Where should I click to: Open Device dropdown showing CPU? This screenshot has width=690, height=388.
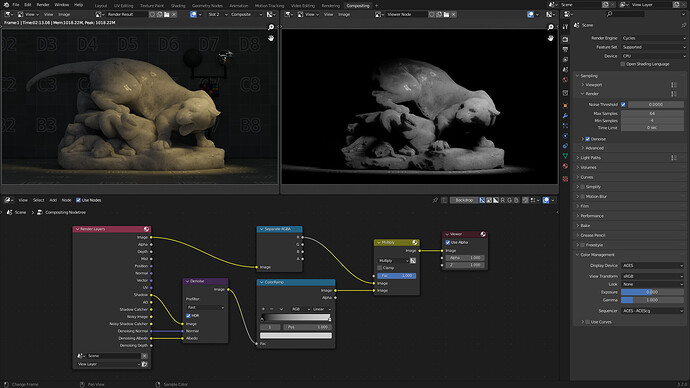[x=653, y=56]
